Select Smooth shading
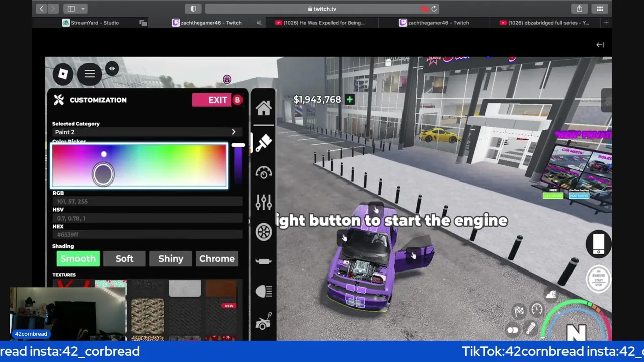 click(78, 258)
